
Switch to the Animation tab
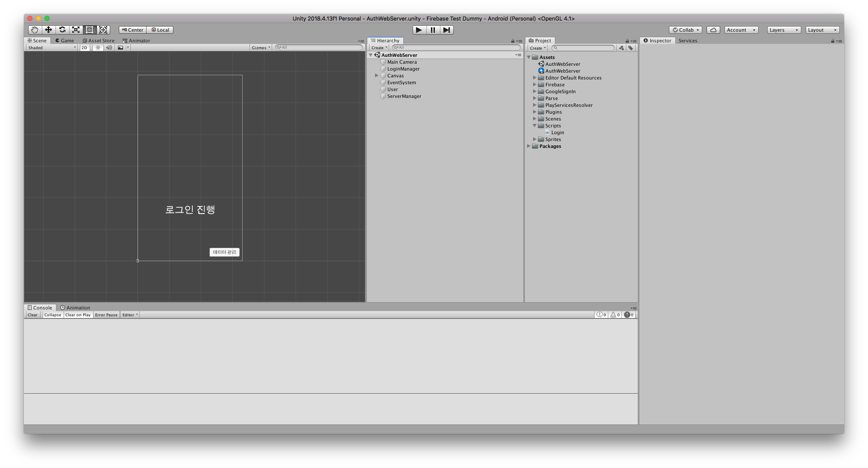point(76,308)
